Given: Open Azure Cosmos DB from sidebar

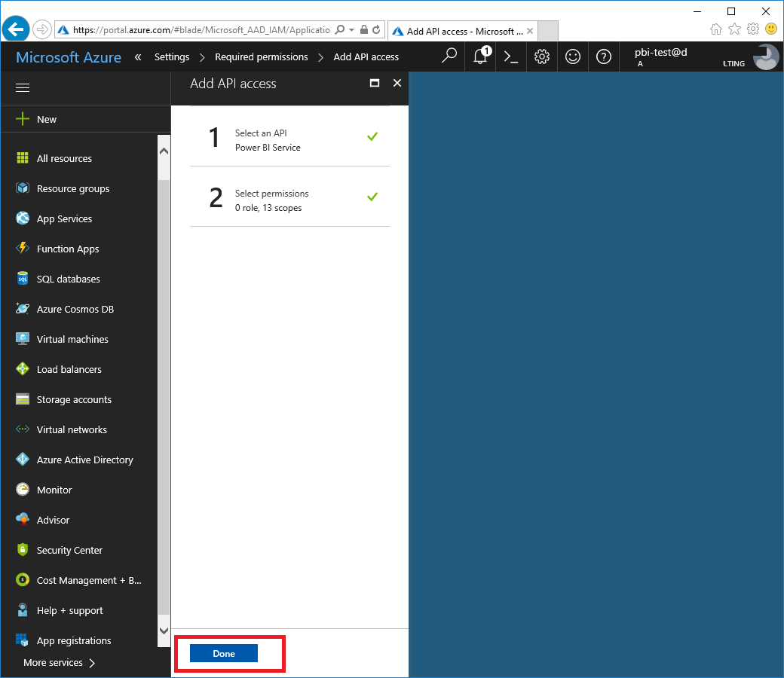Looking at the screenshot, I should point(75,309).
